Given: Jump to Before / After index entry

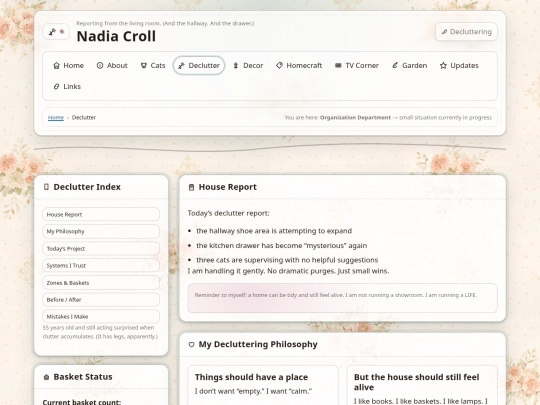Looking at the screenshot, I should pyautogui.click(x=101, y=300).
